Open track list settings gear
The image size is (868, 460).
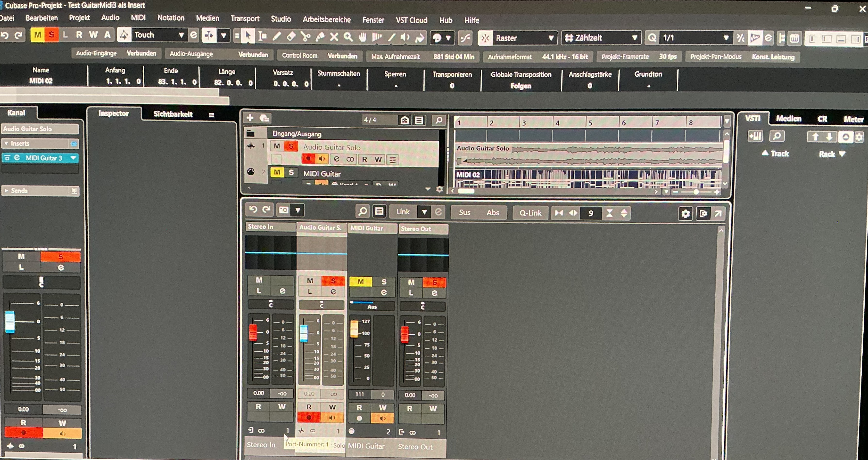[439, 189]
